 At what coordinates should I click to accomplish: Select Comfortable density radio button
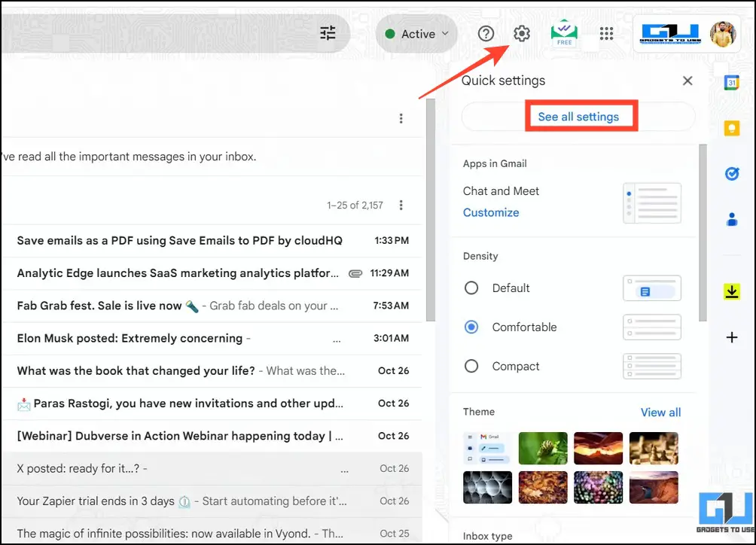coord(471,327)
